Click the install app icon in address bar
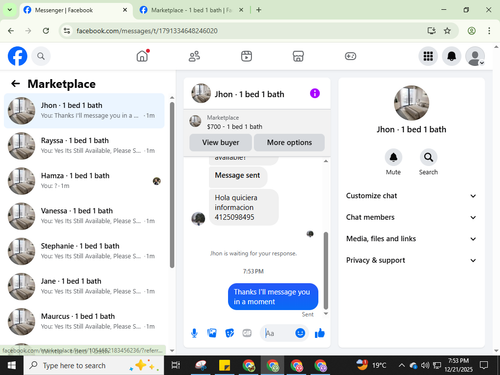Image resolution: width=500 pixels, height=375 pixels. coord(431,31)
